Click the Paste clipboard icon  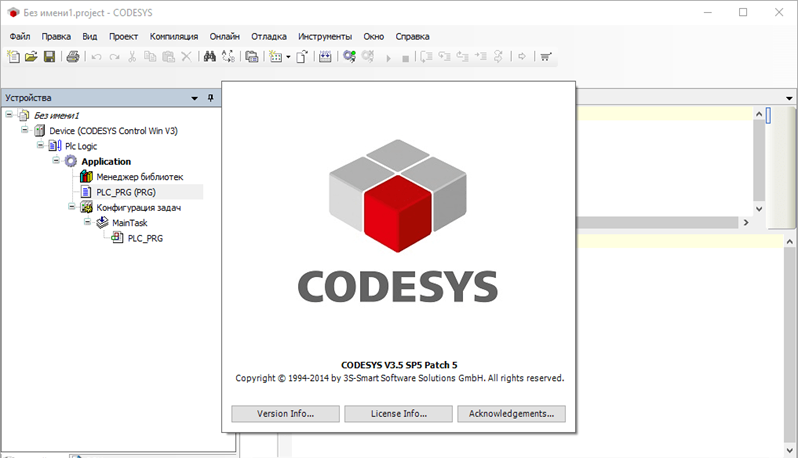click(168, 56)
